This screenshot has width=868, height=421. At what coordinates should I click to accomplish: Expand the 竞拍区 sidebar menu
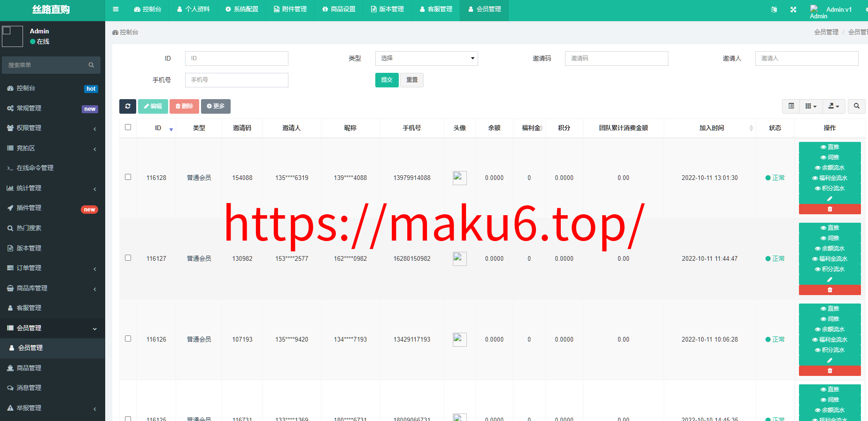pyautogui.click(x=53, y=148)
